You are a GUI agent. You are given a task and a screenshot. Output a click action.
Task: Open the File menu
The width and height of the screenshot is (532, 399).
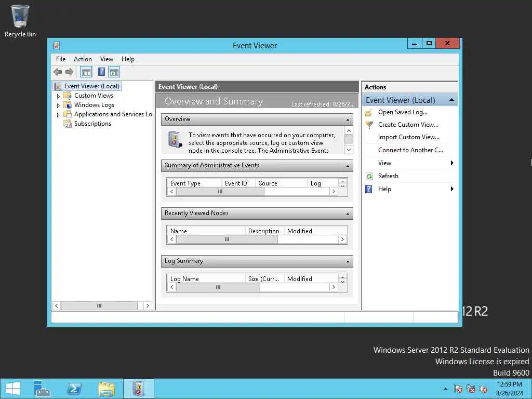[61, 59]
